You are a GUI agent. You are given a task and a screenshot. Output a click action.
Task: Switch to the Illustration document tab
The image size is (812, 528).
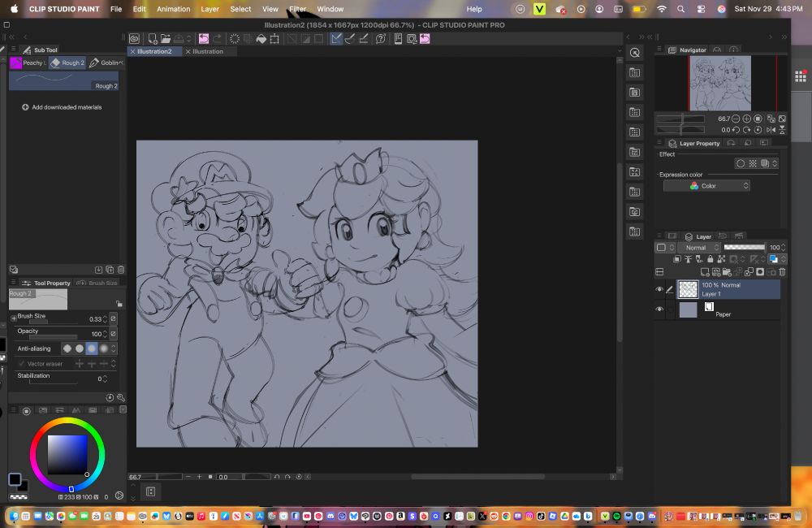[208, 51]
